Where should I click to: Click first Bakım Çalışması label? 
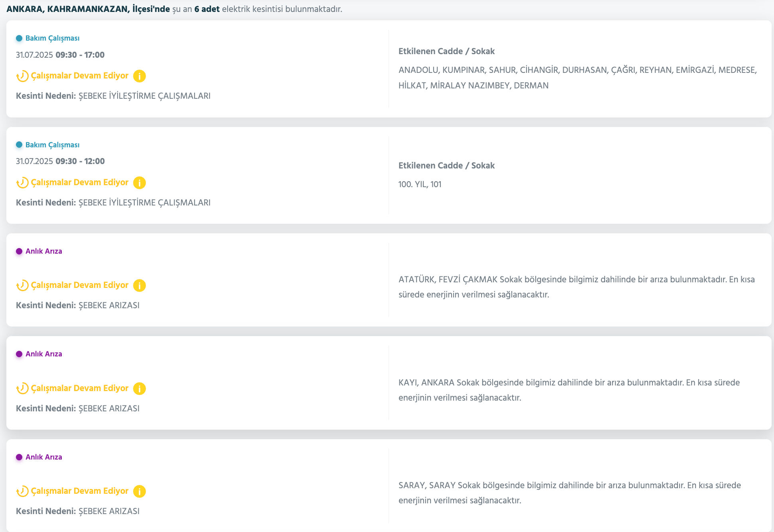pos(52,38)
